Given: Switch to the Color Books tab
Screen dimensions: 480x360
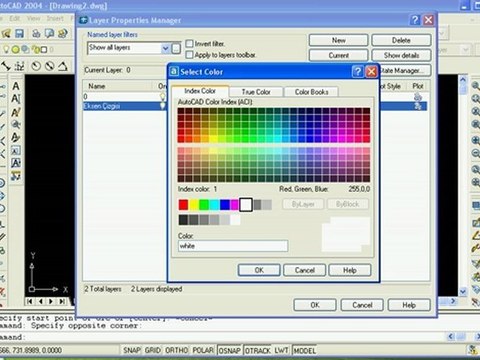Looking at the screenshot, I should click(x=311, y=92).
